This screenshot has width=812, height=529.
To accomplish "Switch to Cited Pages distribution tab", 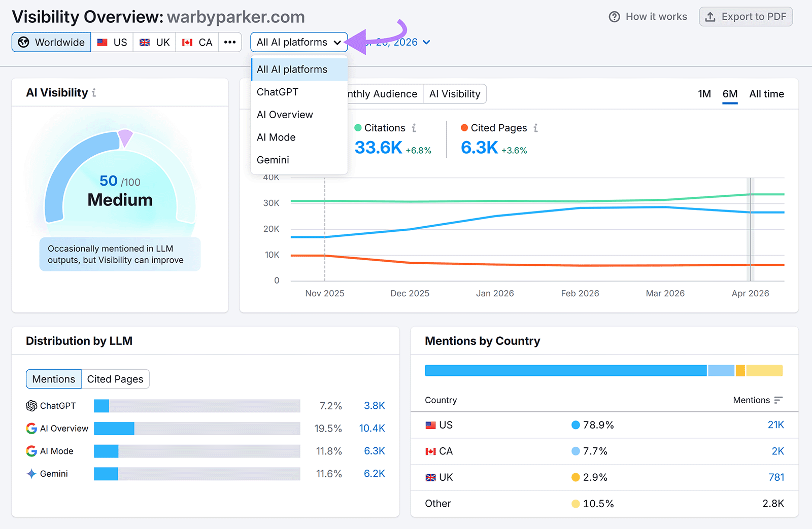I will [115, 379].
